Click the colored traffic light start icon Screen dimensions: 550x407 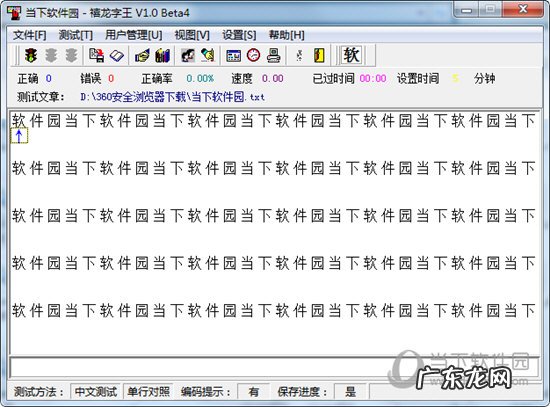coord(31,55)
